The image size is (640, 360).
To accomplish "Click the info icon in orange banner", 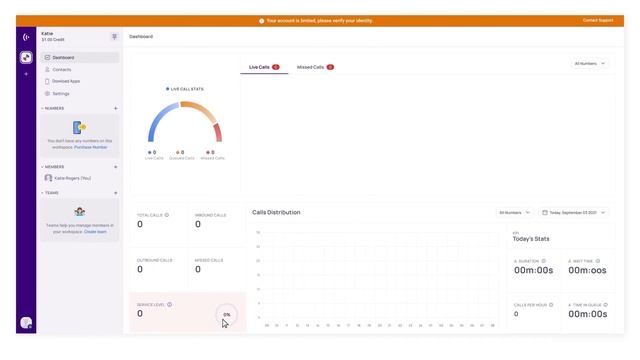I will [x=262, y=21].
